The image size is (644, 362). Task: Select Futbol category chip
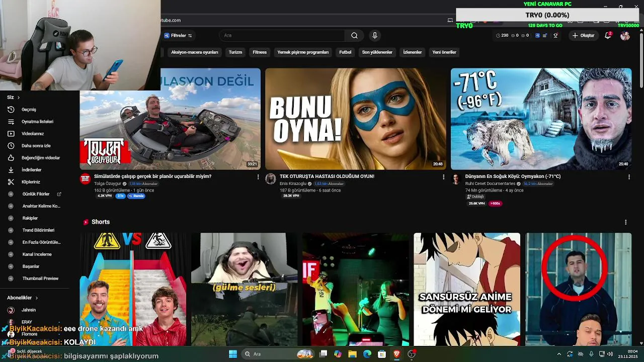[345, 52]
